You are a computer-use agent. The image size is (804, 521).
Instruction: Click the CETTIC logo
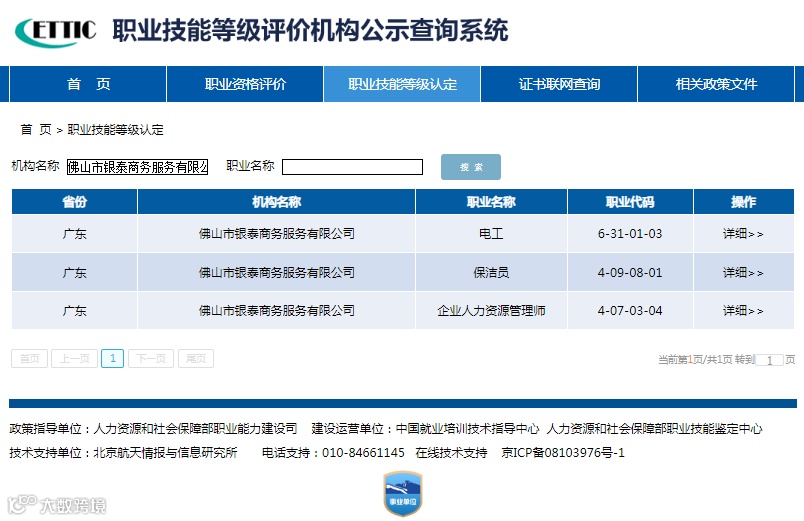(56, 32)
